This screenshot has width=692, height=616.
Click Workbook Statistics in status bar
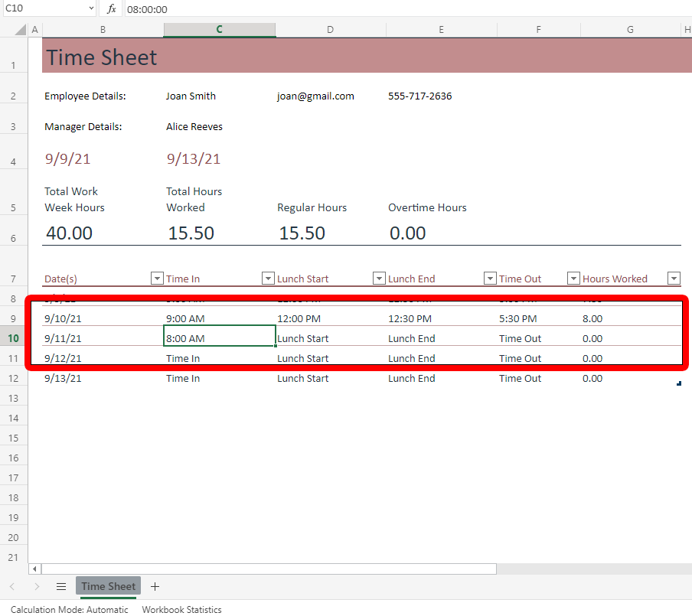(181, 610)
